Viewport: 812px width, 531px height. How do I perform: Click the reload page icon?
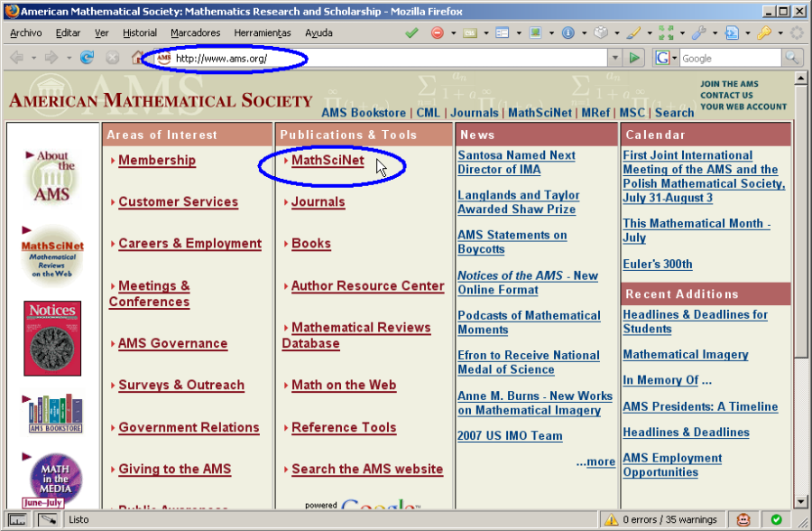[x=87, y=58]
